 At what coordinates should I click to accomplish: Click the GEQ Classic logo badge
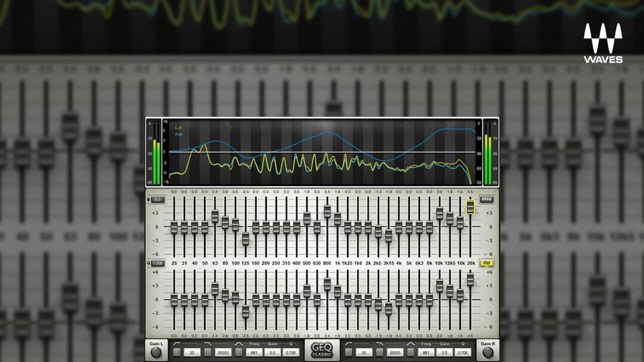click(x=322, y=350)
